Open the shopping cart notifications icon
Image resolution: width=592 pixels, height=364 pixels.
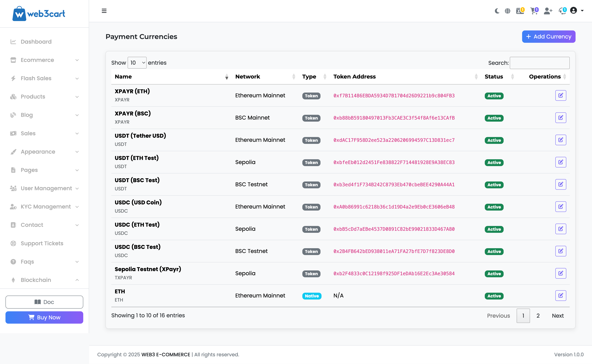click(534, 11)
